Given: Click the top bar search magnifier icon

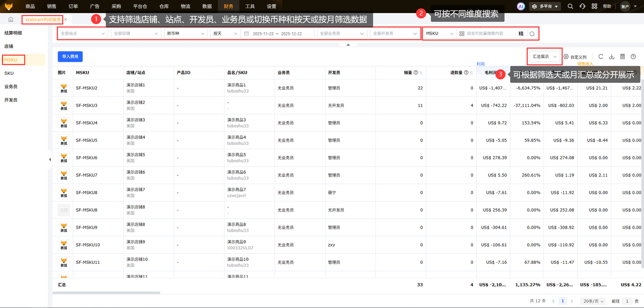Looking at the screenshot, I should click(570, 7).
